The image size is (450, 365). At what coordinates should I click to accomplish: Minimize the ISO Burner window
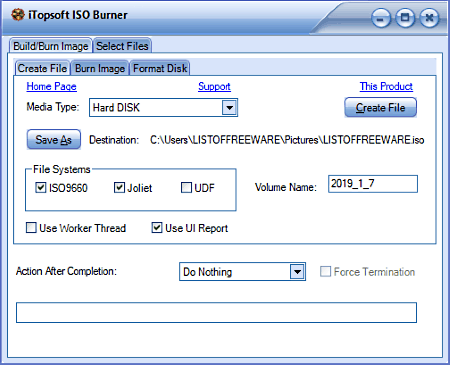pos(381,18)
